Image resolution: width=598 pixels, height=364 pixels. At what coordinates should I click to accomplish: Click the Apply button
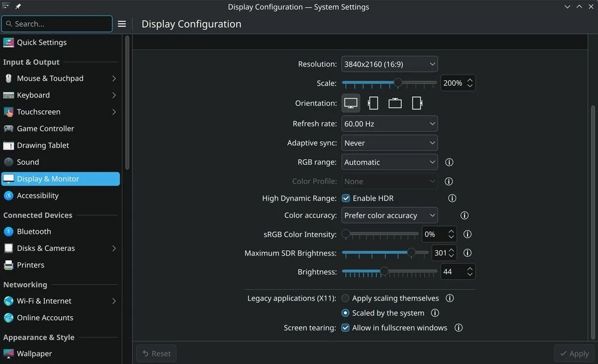click(574, 354)
